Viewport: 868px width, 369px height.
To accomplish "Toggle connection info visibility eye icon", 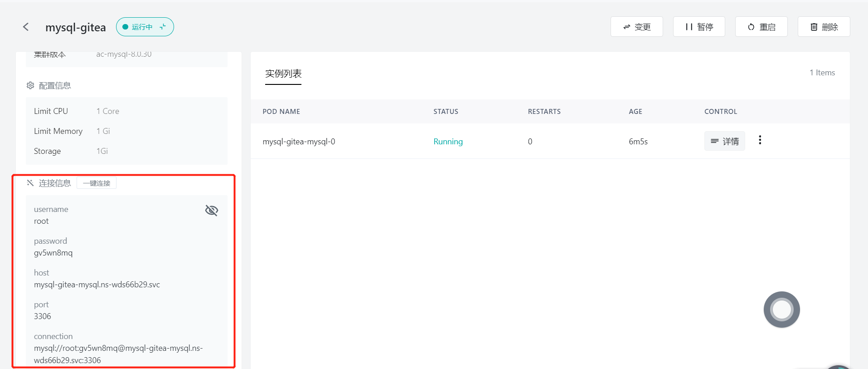I will pos(212,211).
